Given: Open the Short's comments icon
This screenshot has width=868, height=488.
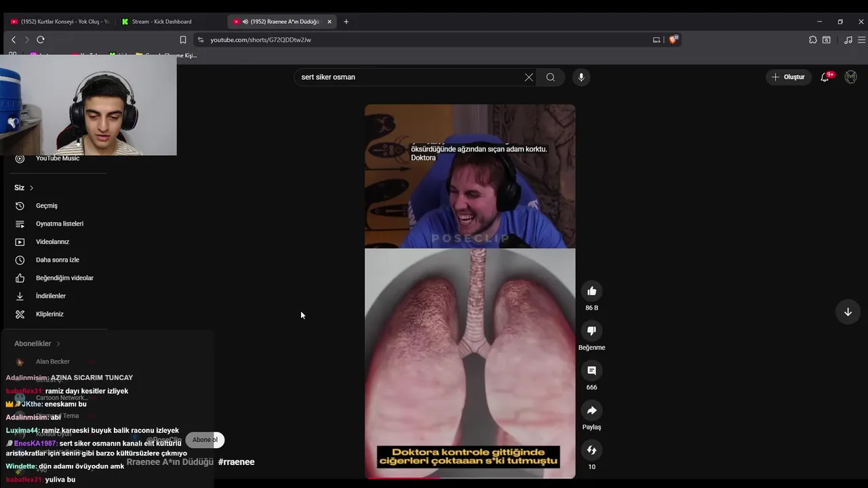Looking at the screenshot, I should click(592, 371).
